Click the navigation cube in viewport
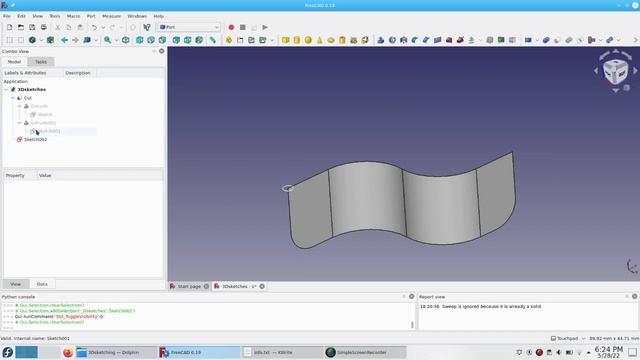This screenshot has width=640, height=360. [616, 72]
